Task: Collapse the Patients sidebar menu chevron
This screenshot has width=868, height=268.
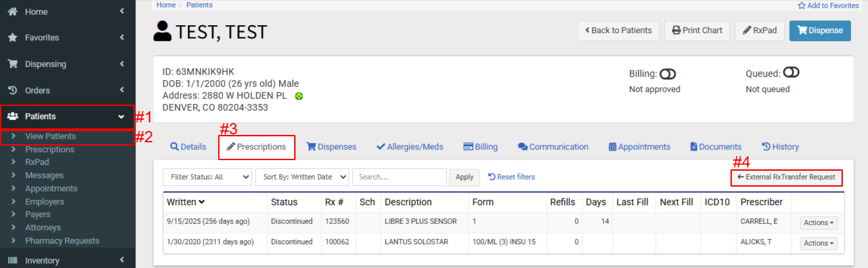Action: click(122, 116)
